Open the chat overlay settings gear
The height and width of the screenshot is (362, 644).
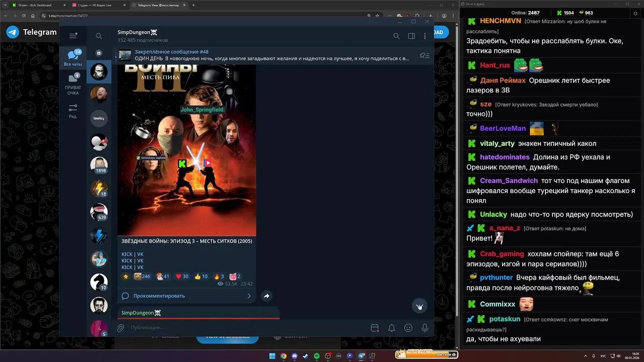(x=635, y=13)
